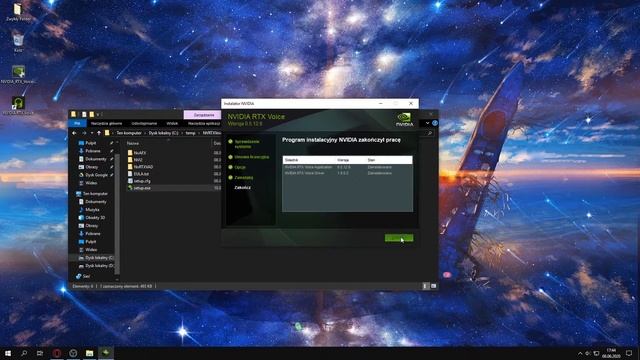Image resolution: width=640 pixels, height=360 pixels.
Task: Click the green close button in NVIDIA installer
Action: pyautogui.click(x=399, y=238)
